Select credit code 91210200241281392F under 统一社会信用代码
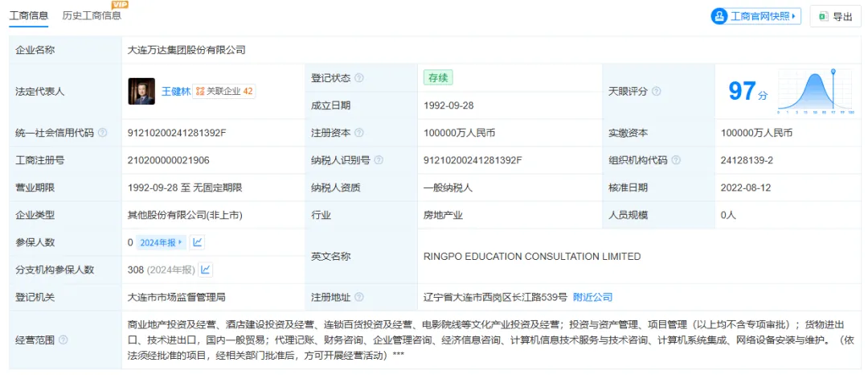Image resolution: width=868 pixels, height=375 pixels. [177, 133]
